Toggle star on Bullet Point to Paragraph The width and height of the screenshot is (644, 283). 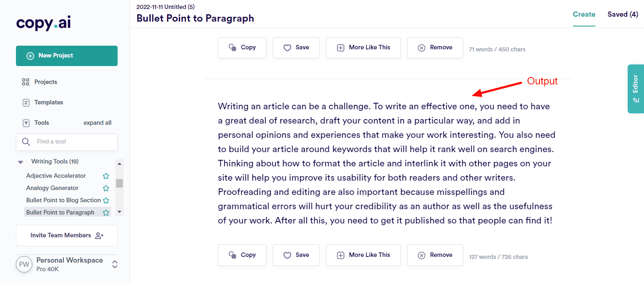pos(106,212)
